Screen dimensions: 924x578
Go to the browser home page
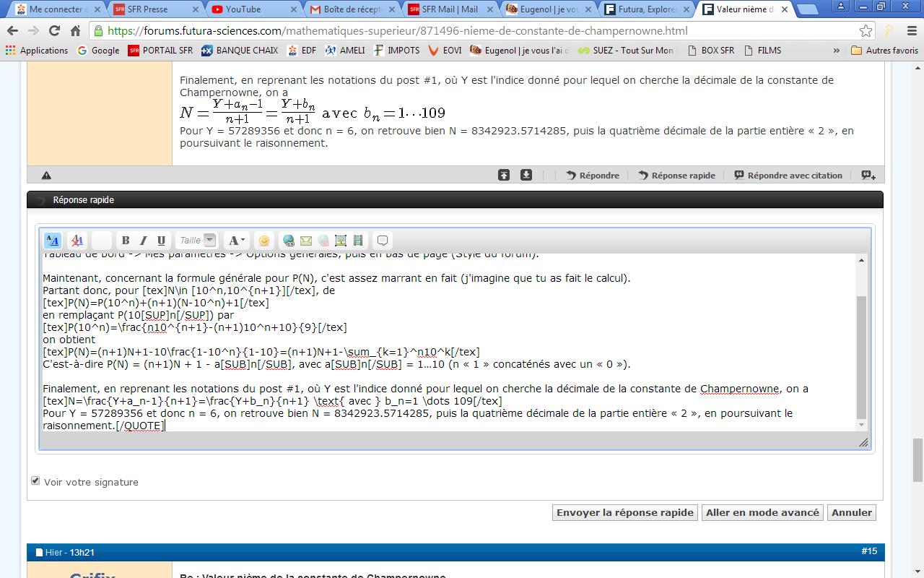point(75,31)
